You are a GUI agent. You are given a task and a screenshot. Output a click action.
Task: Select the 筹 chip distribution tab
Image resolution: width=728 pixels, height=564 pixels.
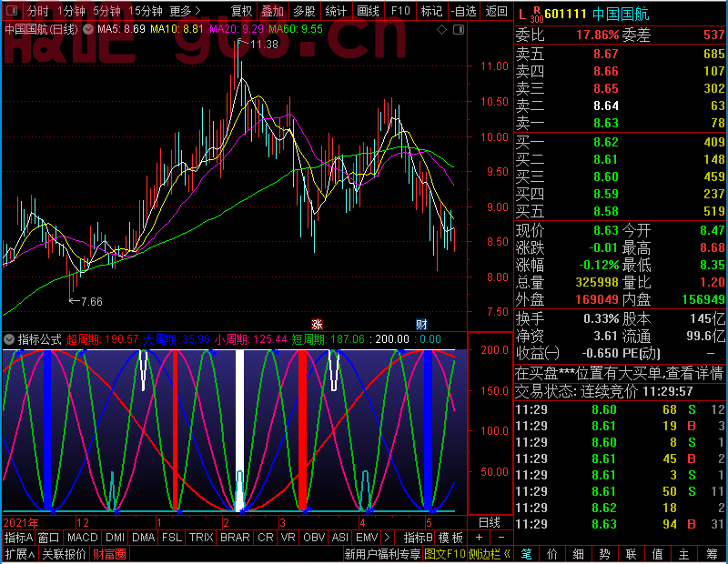[713, 554]
